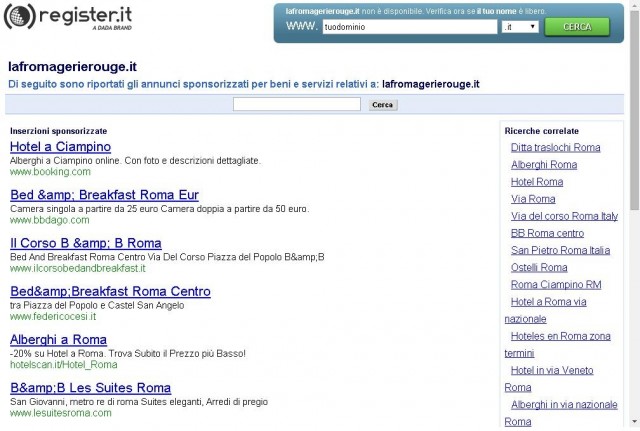This screenshot has height=431, width=640.
Task: Click the green CERCA button
Action: coord(577,27)
